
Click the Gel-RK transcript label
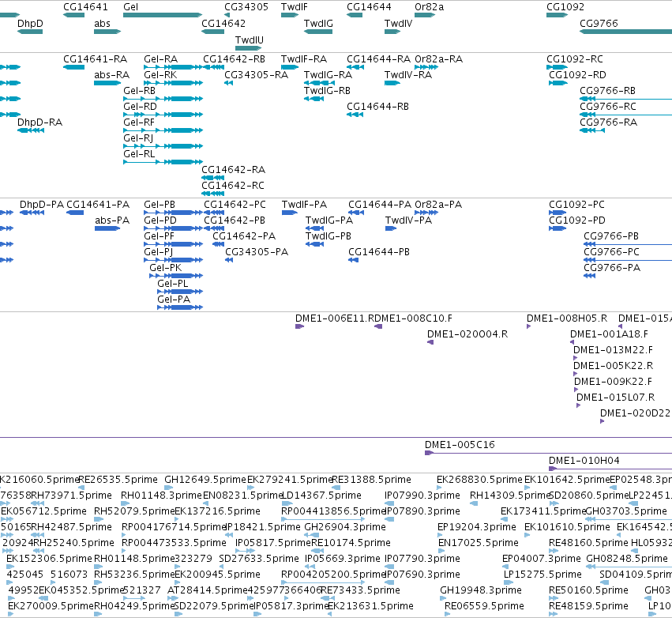(x=160, y=74)
